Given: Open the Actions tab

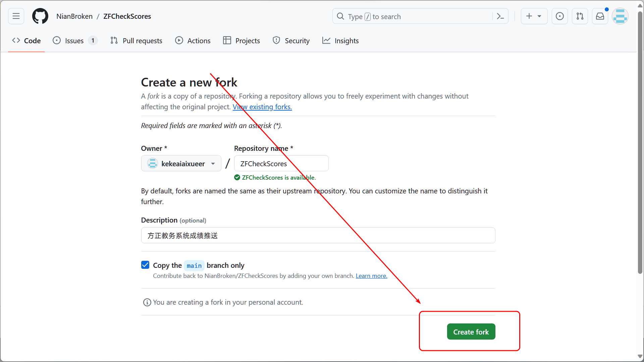Looking at the screenshot, I should click(x=193, y=41).
